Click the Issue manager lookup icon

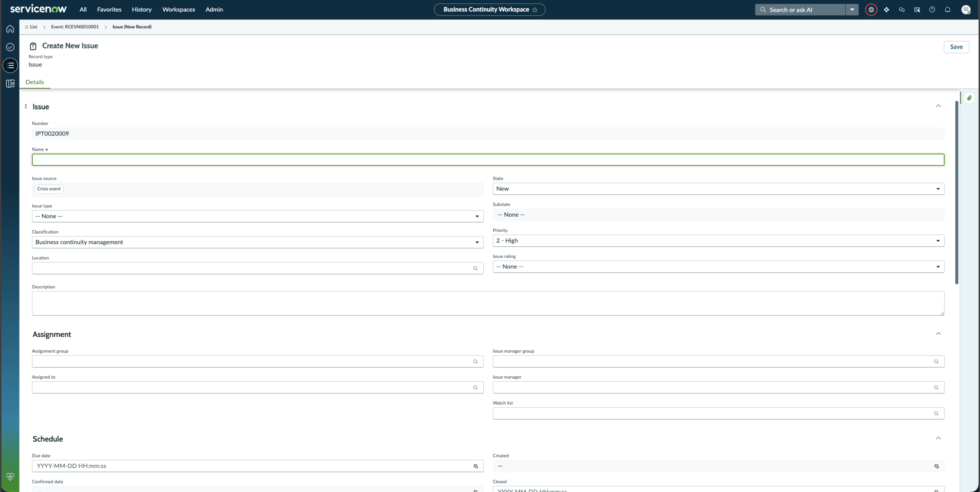(936, 388)
